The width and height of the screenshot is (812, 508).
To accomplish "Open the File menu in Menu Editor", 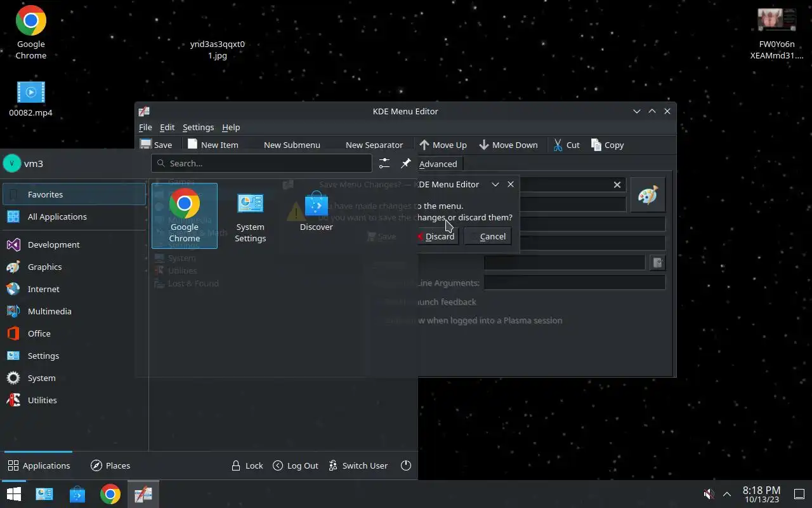I will [145, 127].
